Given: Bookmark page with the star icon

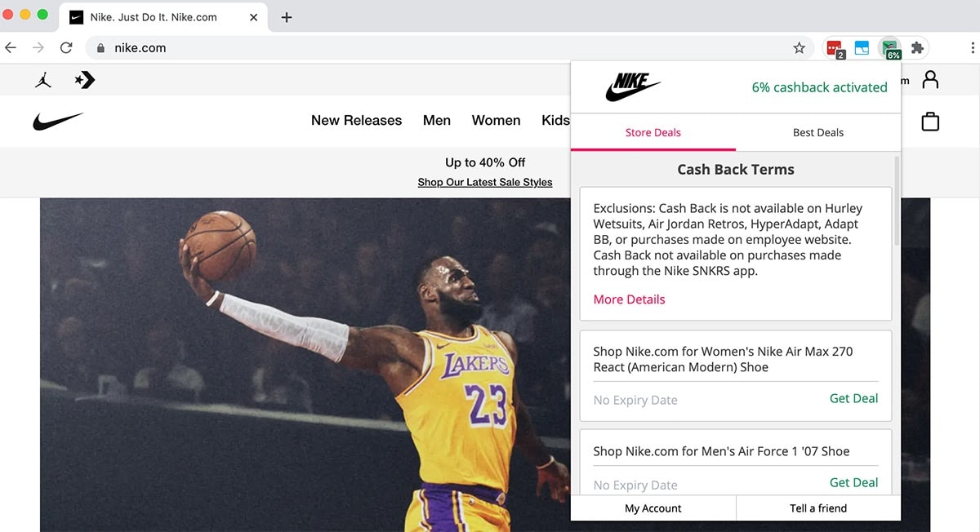Looking at the screenshot, I should tap(799, 48).
